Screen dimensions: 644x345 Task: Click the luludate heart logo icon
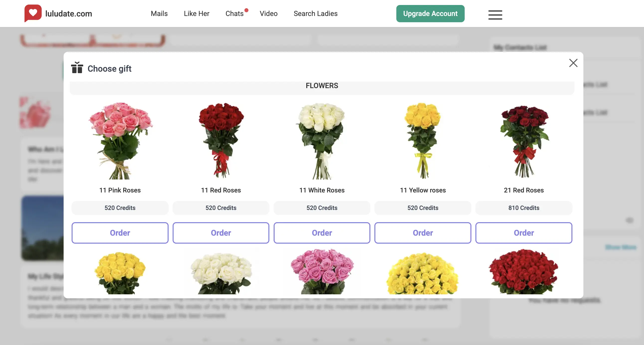click(33, 13)
